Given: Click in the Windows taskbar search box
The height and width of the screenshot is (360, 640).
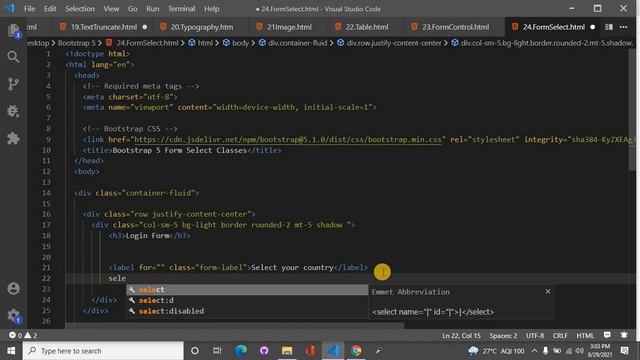Looking at the screenshot, I should click(x=103, y=351).
